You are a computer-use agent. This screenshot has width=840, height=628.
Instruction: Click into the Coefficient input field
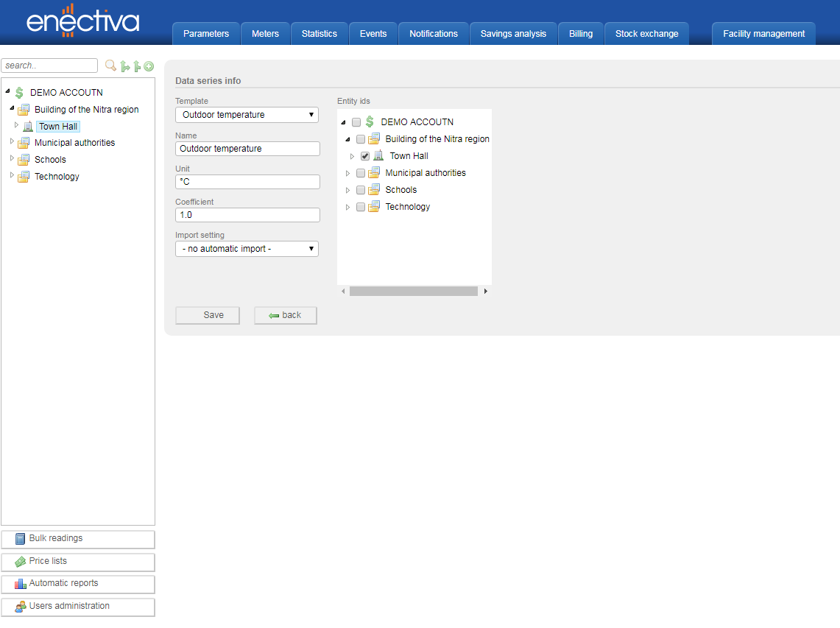point(247,215)
